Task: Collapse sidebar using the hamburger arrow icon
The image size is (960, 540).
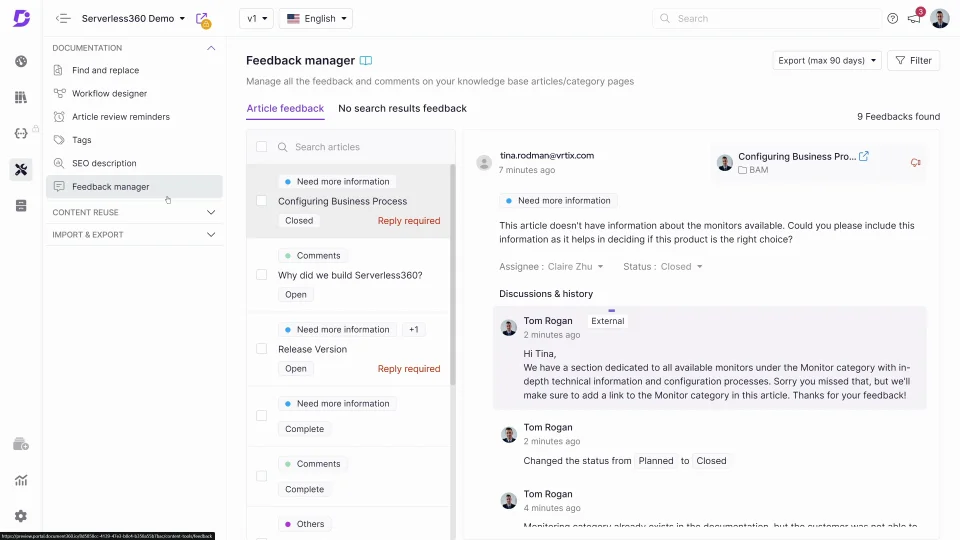Action: pyautogui.click(x=63, y=18)
